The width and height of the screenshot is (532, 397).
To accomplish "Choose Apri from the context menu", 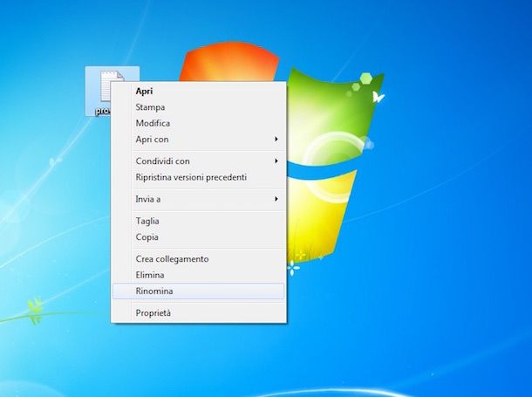I will point(199,91).
